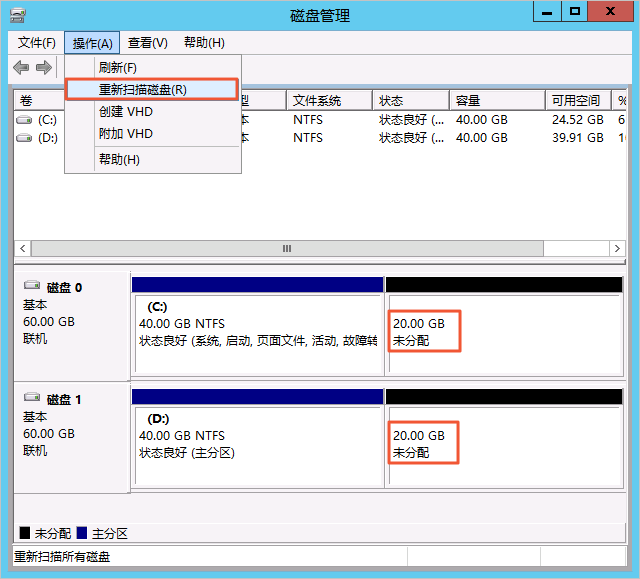Pick 附加 VHD from the dropdown menu
640x579 pixels.
[x=126, y=134]
